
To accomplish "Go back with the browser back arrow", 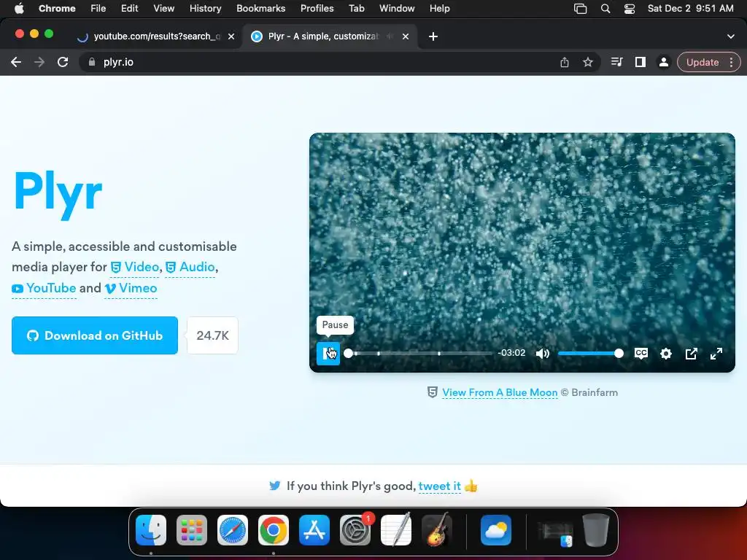I will click(16, 63).
